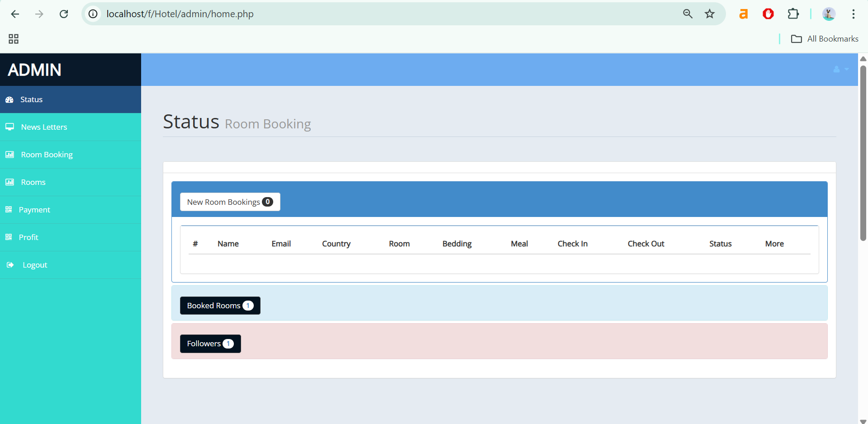Viewport: 868px width, 424px height.
Task: Open the All Bookmarks folder
Action: 825,39
